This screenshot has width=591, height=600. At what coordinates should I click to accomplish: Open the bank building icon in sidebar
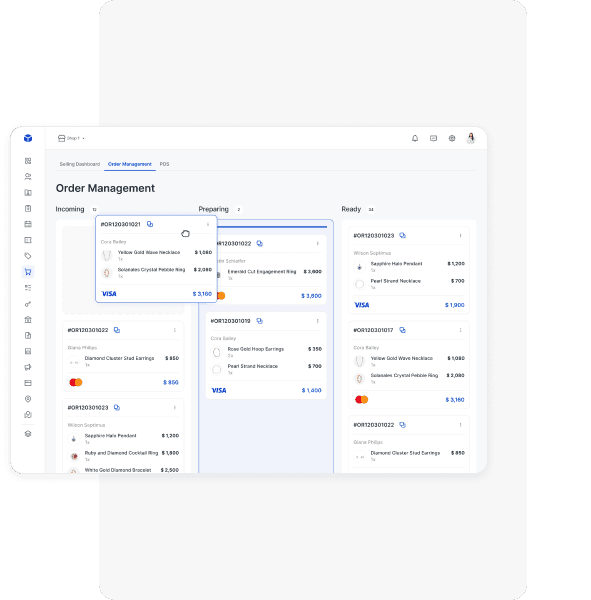point(28,320)
